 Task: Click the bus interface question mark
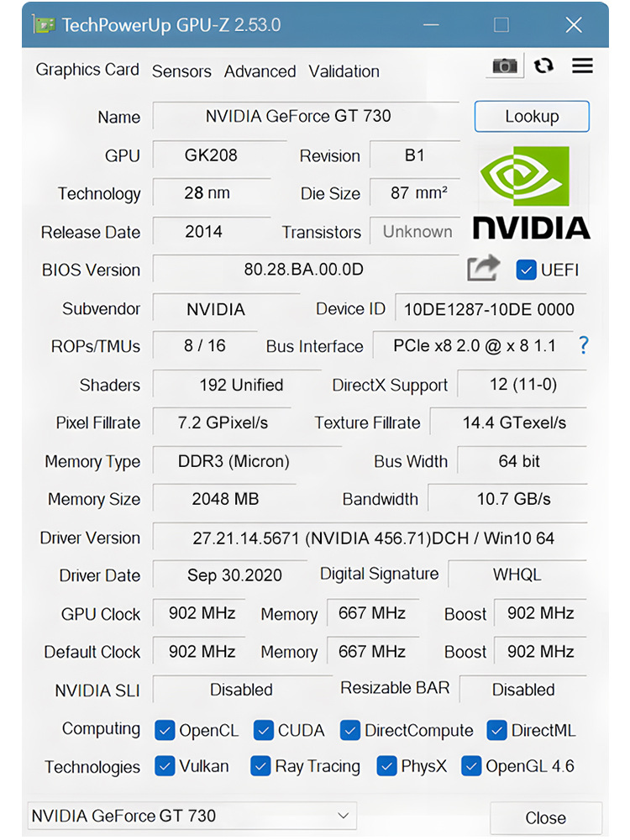coord(584,345)
